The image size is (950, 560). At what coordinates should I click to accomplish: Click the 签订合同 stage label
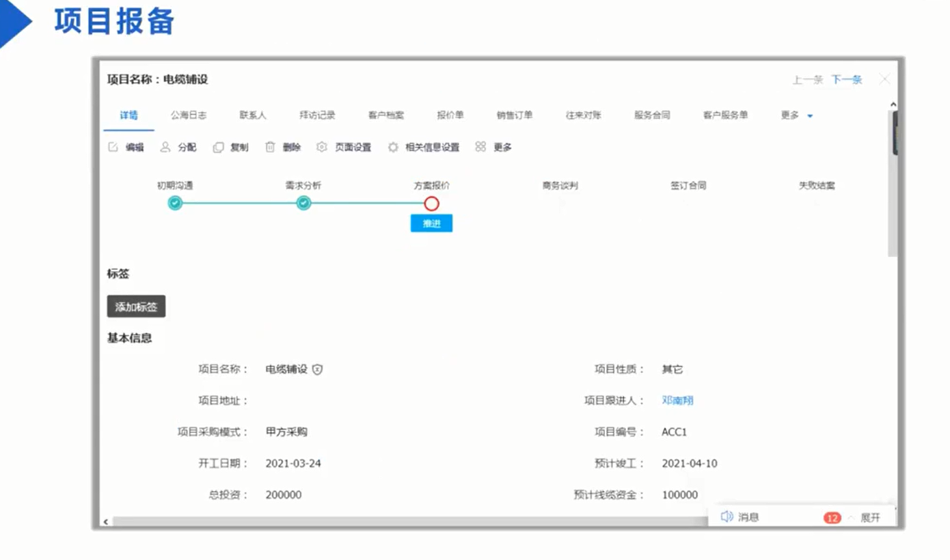688,185
